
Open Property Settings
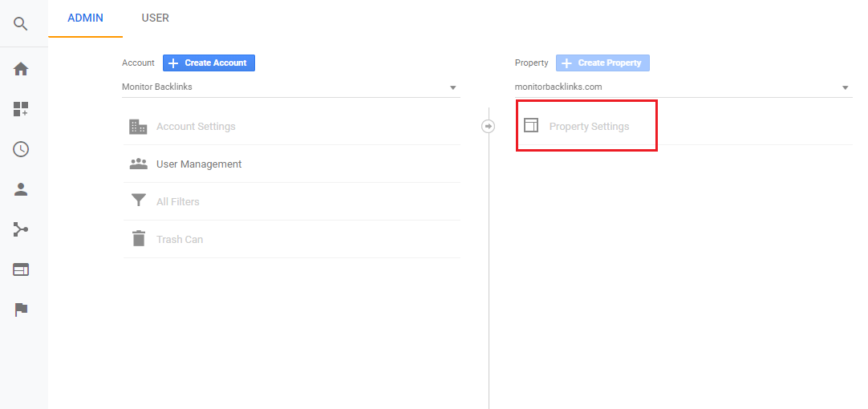pyautogui.click(x=588, y=127)
